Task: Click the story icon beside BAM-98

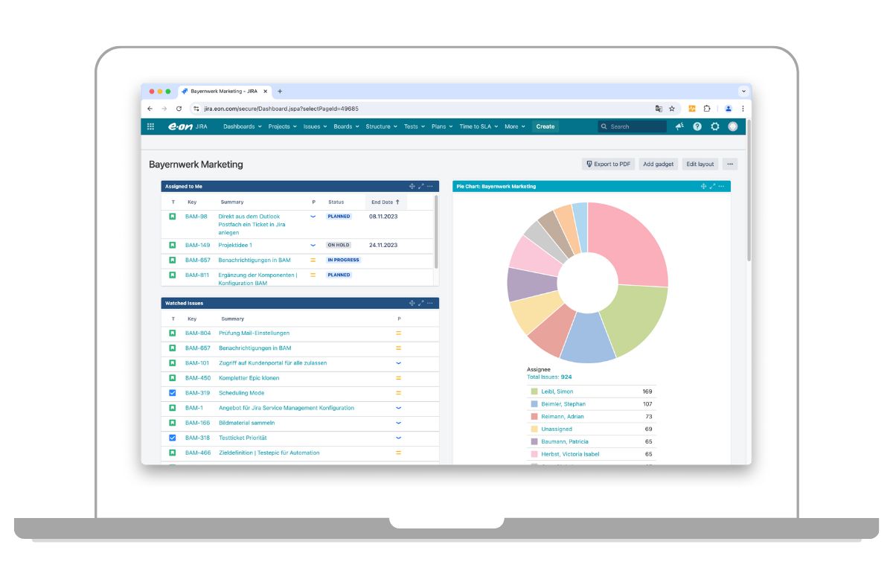Action: (x=173, y=217)
